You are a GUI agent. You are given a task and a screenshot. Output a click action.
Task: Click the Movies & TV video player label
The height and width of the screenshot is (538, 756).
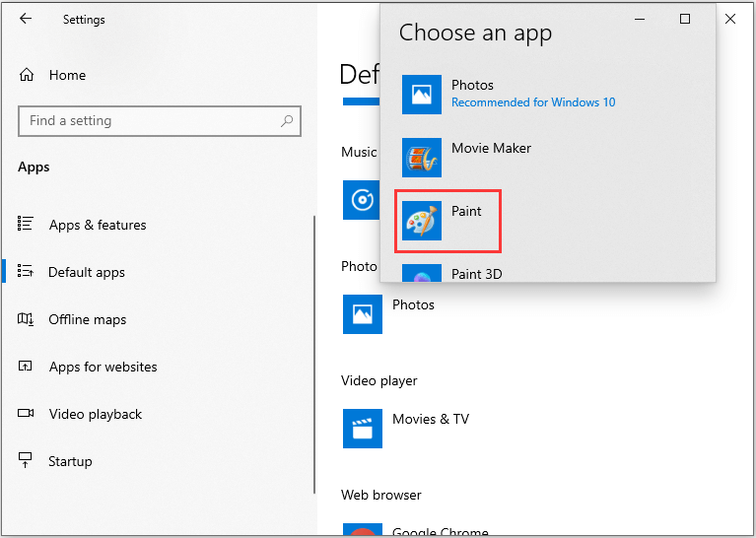[x=431, y=419]
